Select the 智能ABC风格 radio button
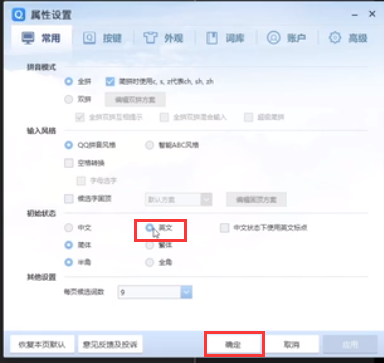384x363 pixels. click(x=149, y=145)
